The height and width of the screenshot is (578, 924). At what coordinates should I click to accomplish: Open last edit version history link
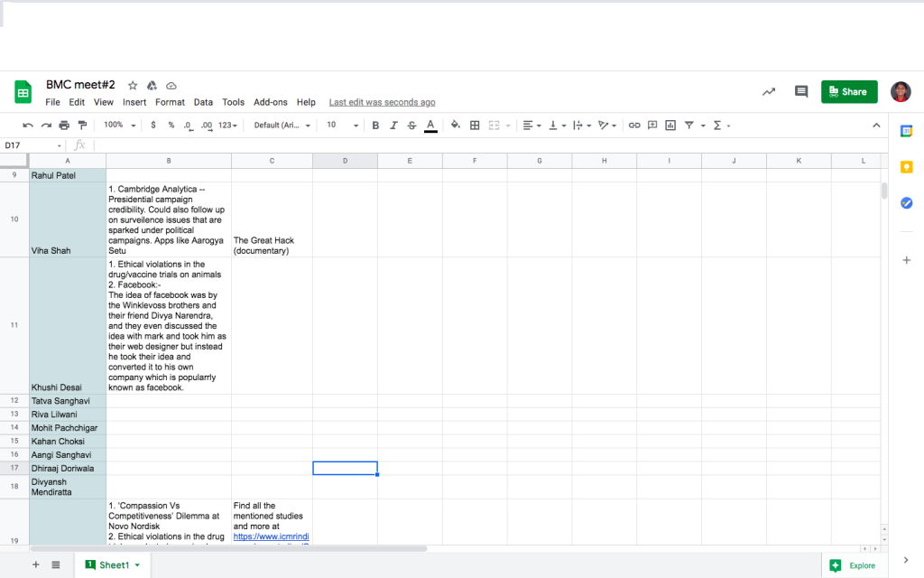pyautogui.click(x=382, y=102)
